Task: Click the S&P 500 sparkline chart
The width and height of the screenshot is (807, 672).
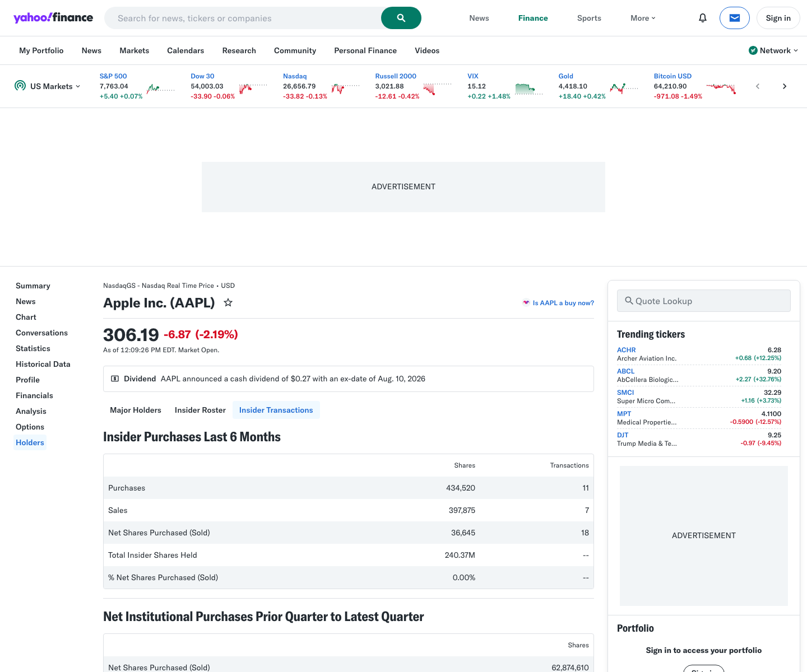Action: [x=161, y=88]
